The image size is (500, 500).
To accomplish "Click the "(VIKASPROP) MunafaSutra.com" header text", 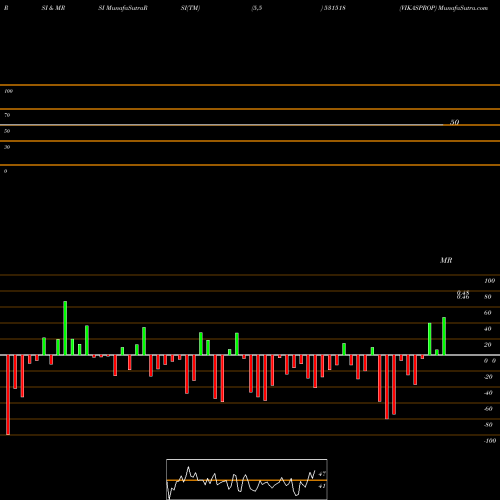I will point(444,8).
